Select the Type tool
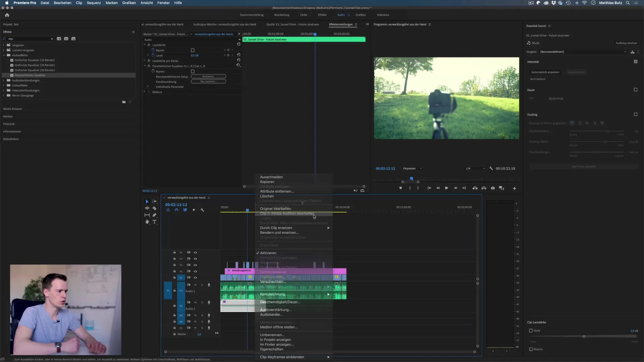644x362 pixels. (154, 222)
